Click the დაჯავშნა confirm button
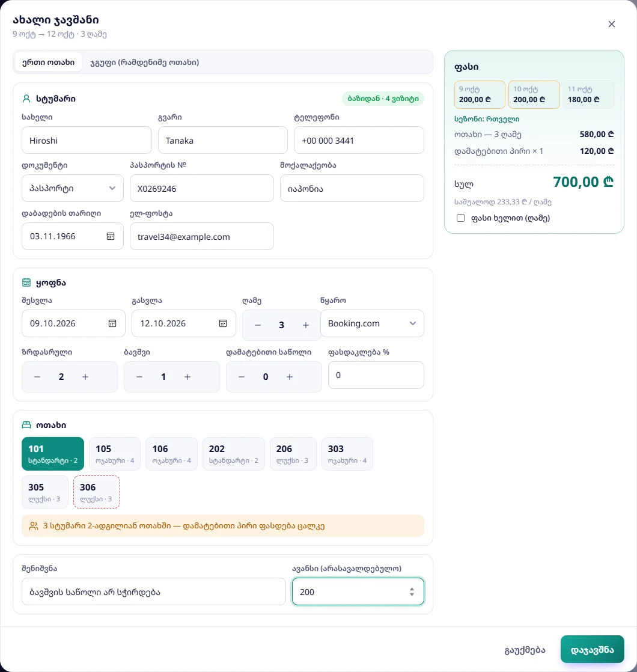The image size is (637, 672). coord(592,649)
